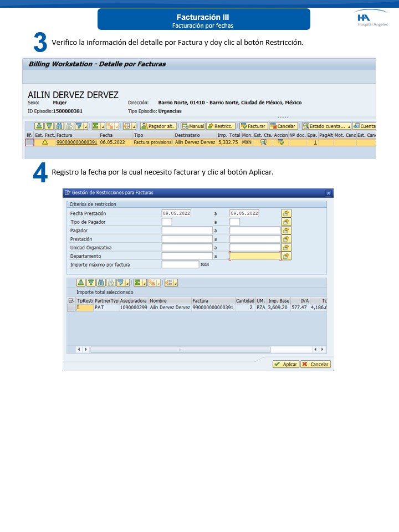
Task: Click the Importe máximo por factura field
Action: click(180, 265)
